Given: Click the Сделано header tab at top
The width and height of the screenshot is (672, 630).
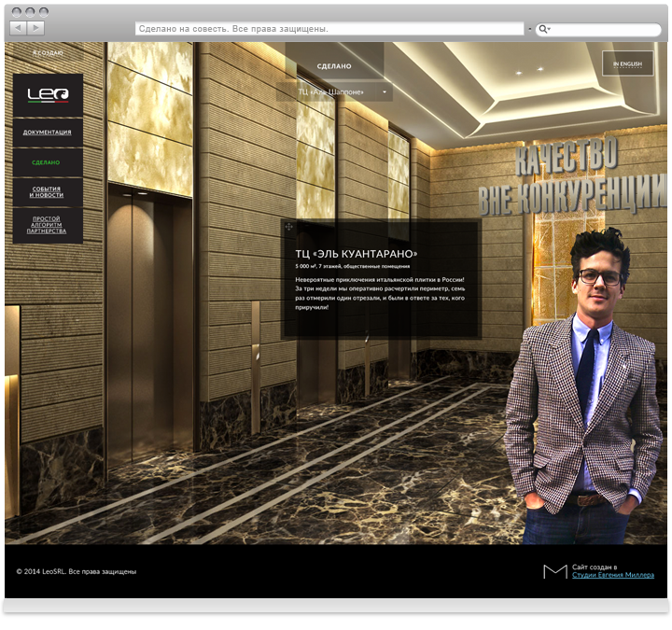Looking at the screenshot, I should pyautogui.click(x=334, y=66).
